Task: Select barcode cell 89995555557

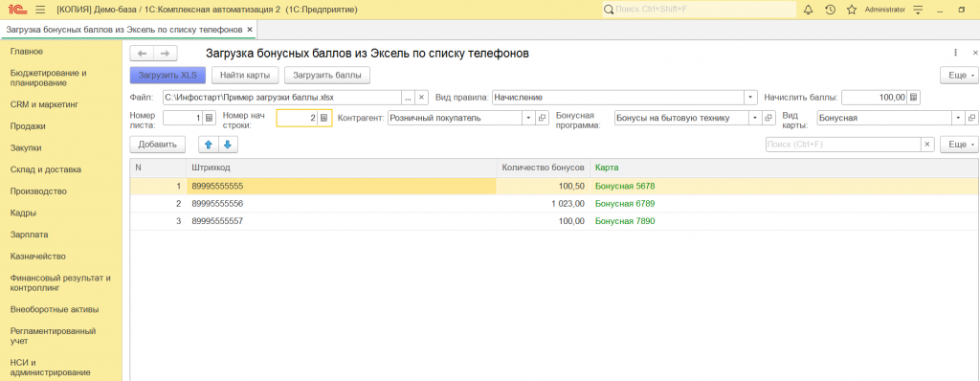Action: click(342, 221)
